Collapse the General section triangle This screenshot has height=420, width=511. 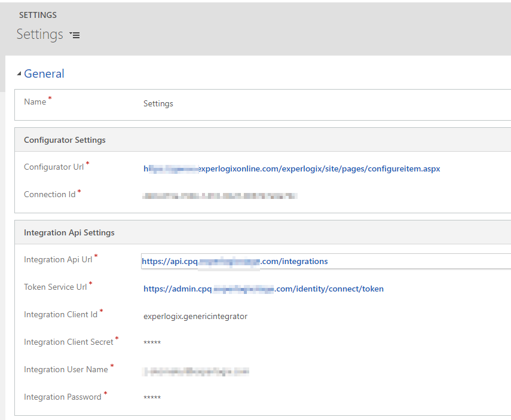(x=19, y=74)
